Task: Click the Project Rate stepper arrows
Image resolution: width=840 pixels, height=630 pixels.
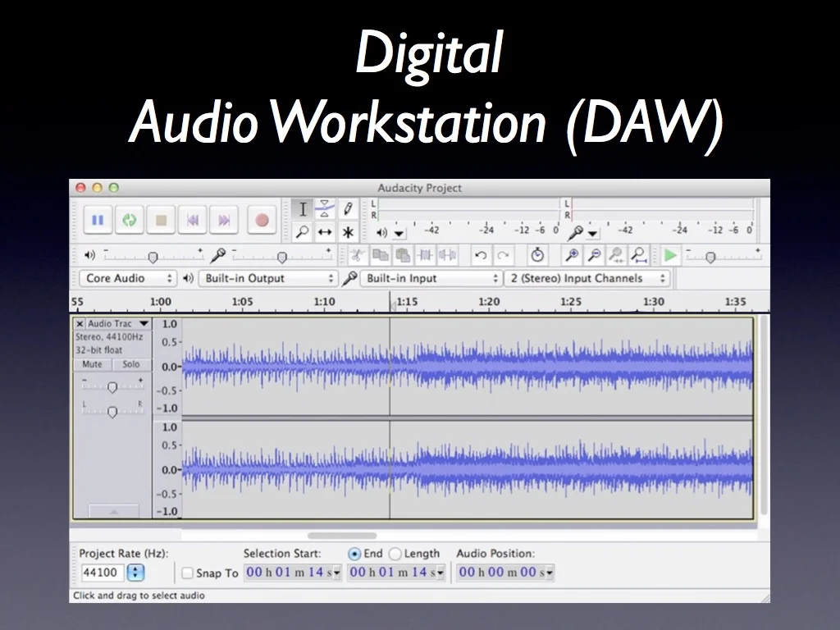Action: [x=135, y=573]
